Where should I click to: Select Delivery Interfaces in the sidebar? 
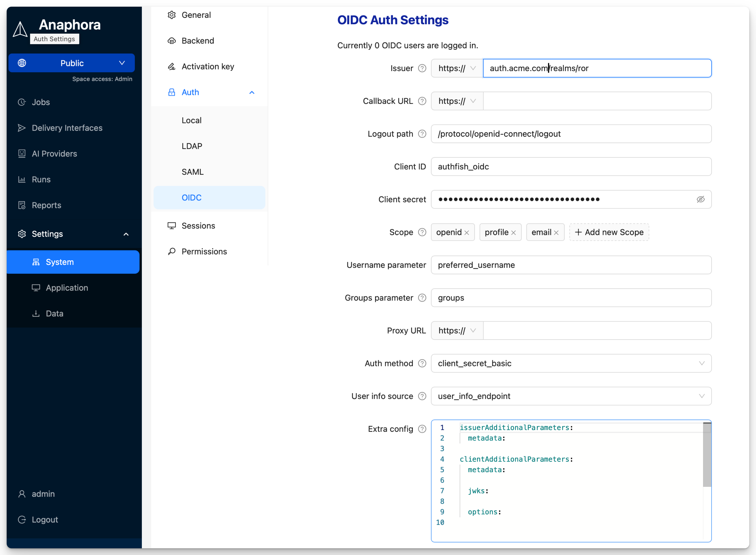[x=67, y=128]
